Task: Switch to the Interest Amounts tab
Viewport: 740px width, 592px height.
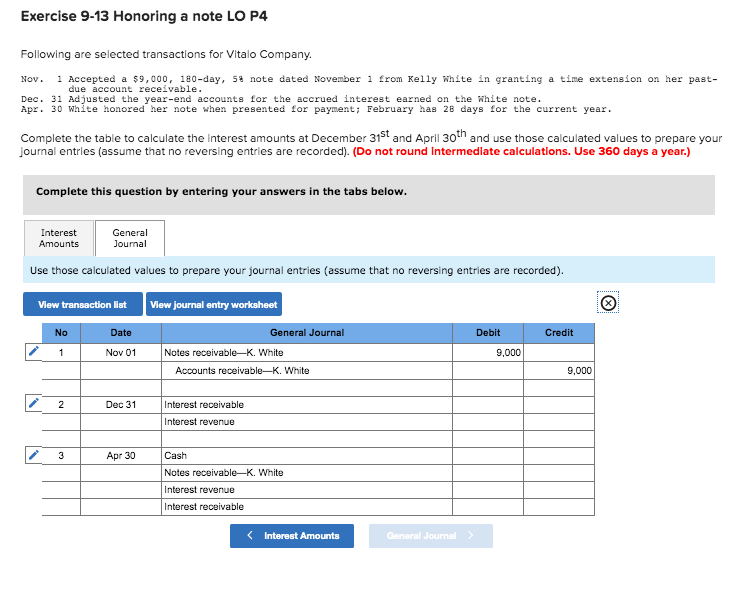Action: [x=59, y=238]
